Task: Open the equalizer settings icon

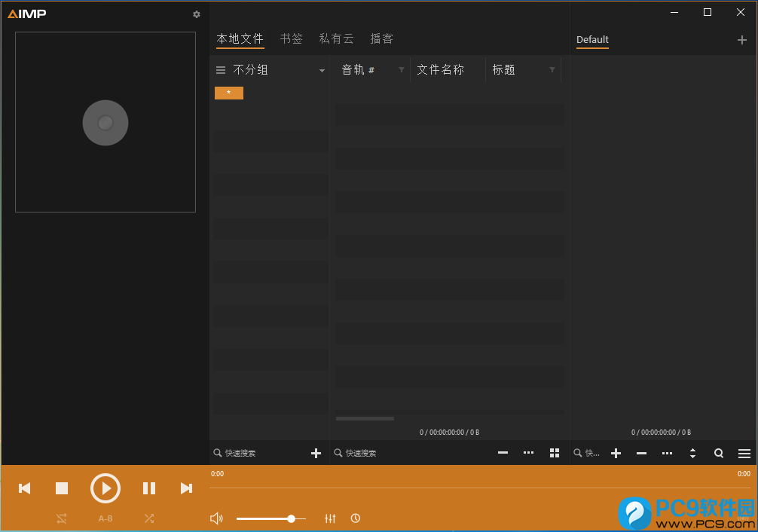Action: 330,518
